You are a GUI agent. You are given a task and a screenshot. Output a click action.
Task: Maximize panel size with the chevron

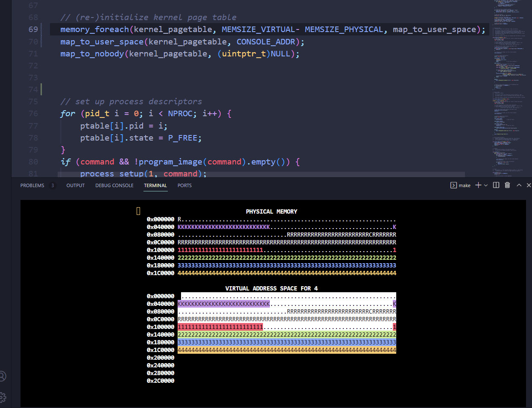519,185
